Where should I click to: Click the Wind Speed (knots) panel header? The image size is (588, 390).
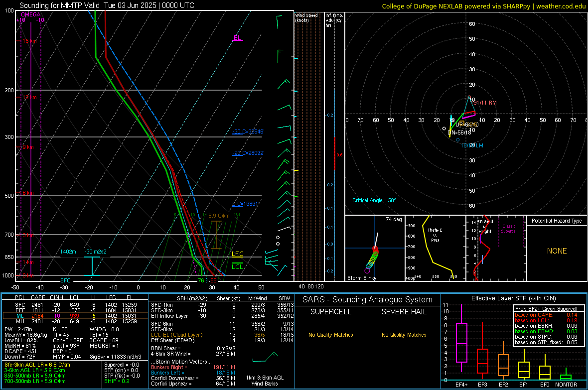click(x=306, y=17)
